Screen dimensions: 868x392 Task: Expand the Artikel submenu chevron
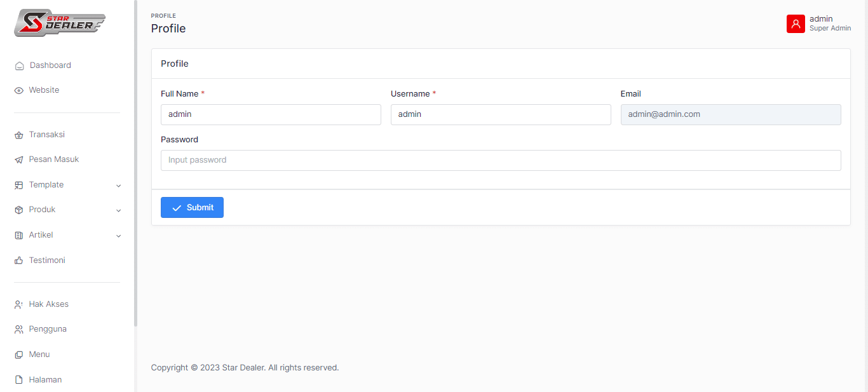click(x=118, y=236)
